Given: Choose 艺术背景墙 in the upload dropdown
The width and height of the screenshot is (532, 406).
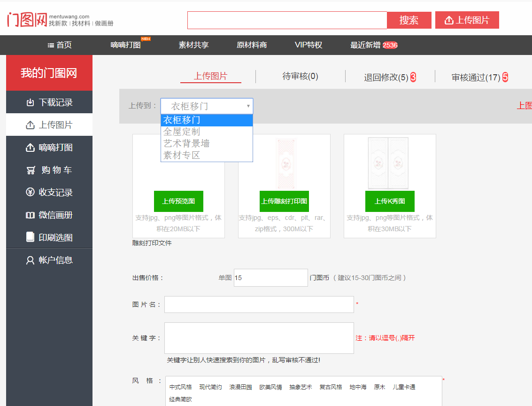Looking at the screenshot, I should [186, 144].
